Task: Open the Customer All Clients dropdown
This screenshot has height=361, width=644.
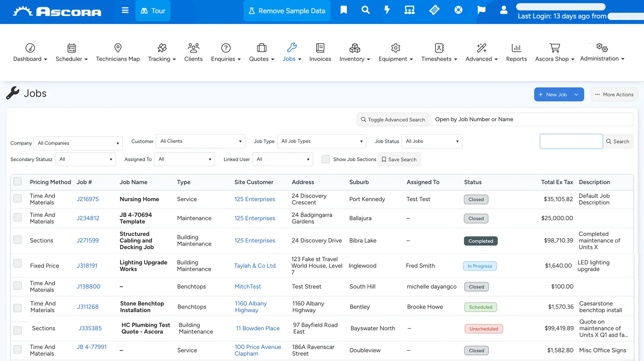Action: click(200, 141)
